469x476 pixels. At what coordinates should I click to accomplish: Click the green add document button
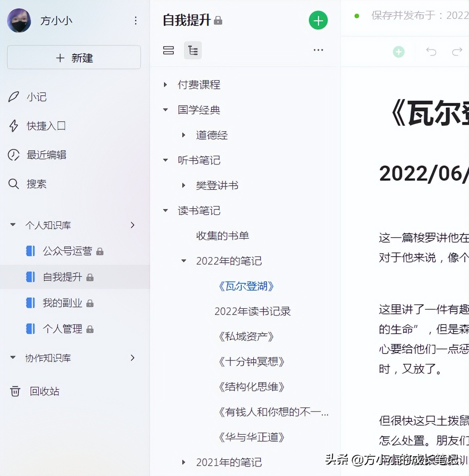click(x=318, y=20)
